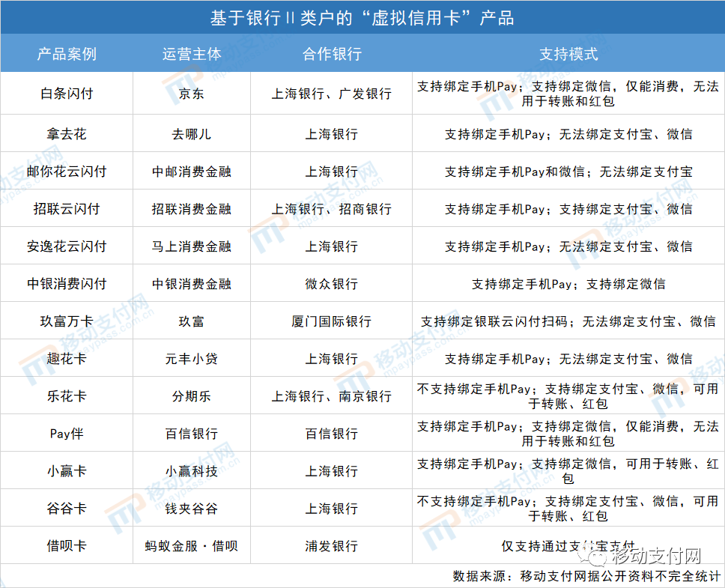The width and height of the screenshot is (725, 588).
Task: Select the 运营主体 column header
Action: click(192, 54)
